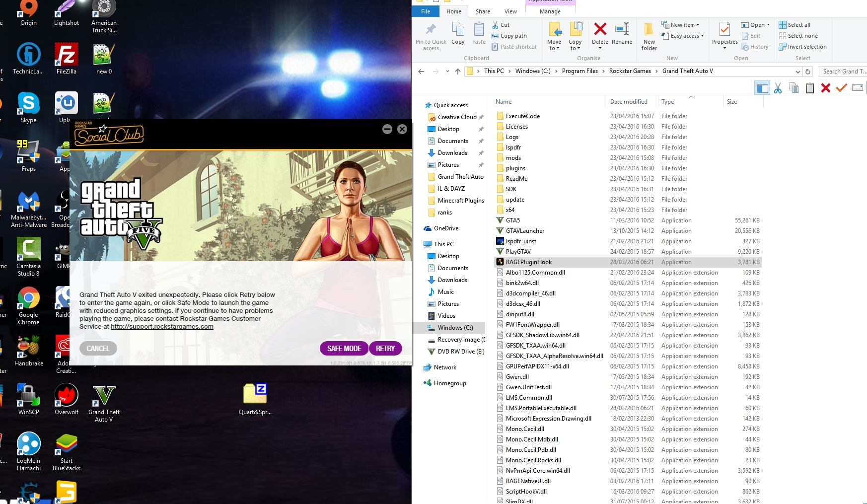Switch to the Home ribbon tab
The image size is (867, 504).
tap(454, 11)
